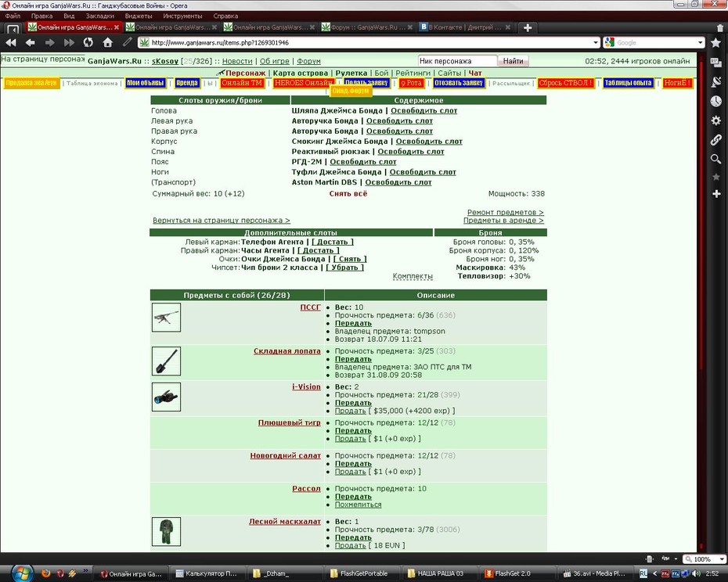Open the Виджеты menu

139,16
